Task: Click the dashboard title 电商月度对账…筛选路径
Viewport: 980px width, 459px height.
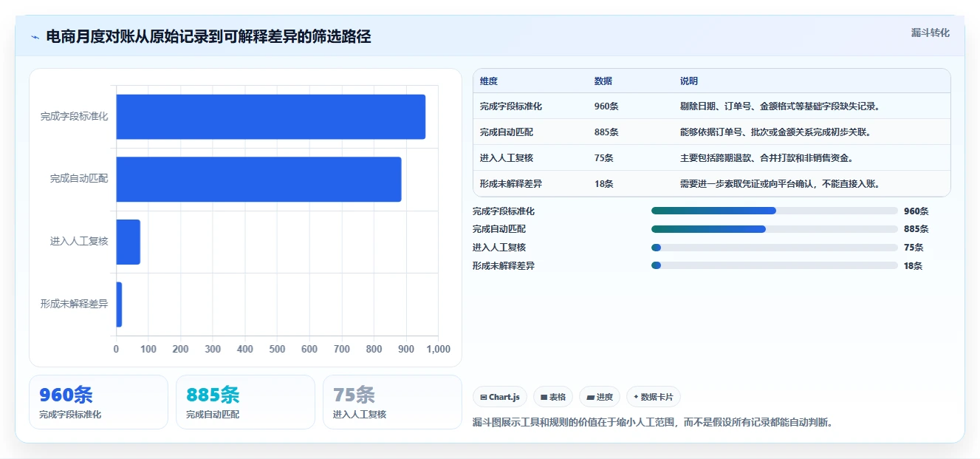Action: pos(208,36)
